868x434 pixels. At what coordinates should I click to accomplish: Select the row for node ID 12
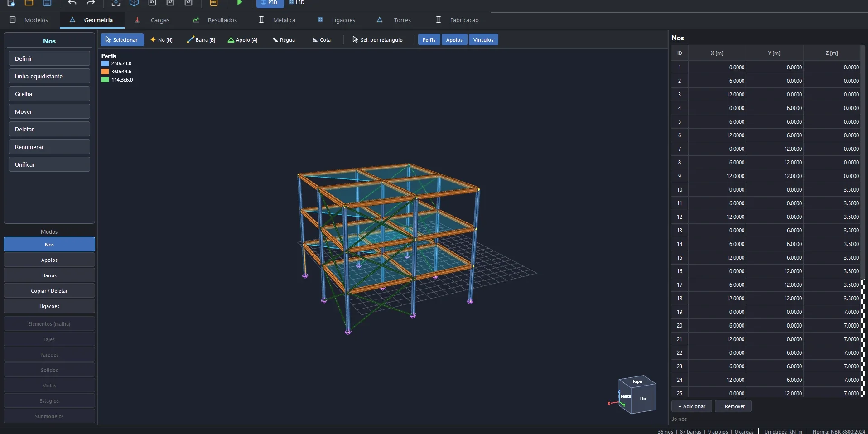click(x=766, y=217)
